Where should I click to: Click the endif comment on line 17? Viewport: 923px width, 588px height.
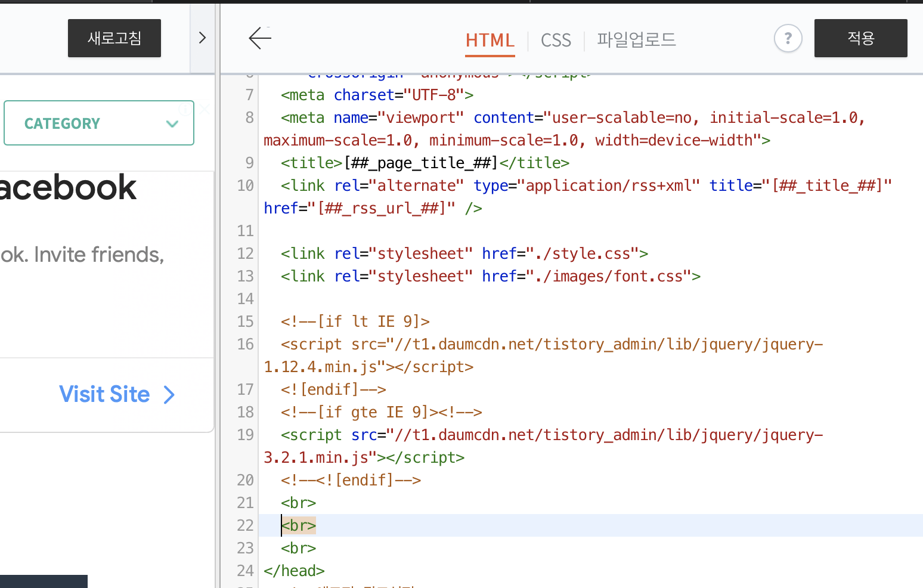[x=333, y=389]
